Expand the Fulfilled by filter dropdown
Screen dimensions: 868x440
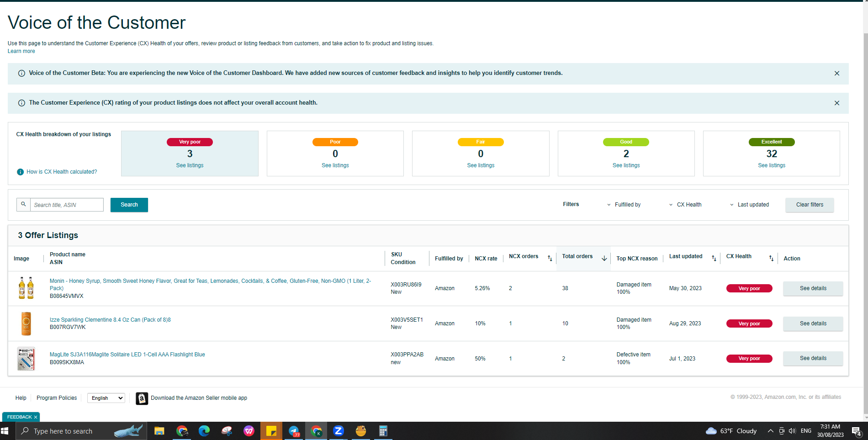tap(624, 205)
